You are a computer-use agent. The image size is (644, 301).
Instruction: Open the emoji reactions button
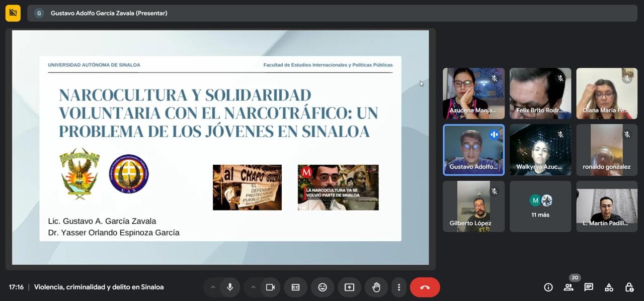(x=323, y=287)
